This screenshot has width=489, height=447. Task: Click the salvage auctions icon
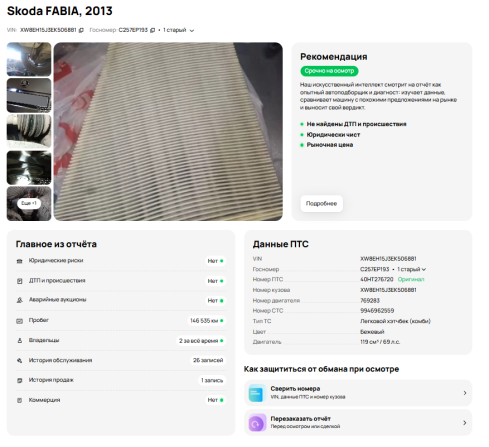point(20,300)
